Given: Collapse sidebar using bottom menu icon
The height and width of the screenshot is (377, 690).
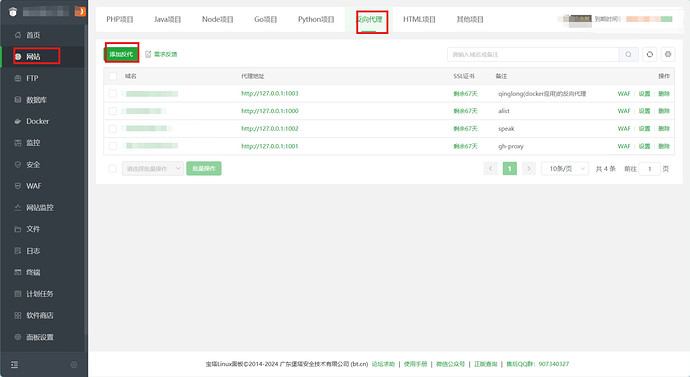Looking at the screenshot, I should coord(15,364).
